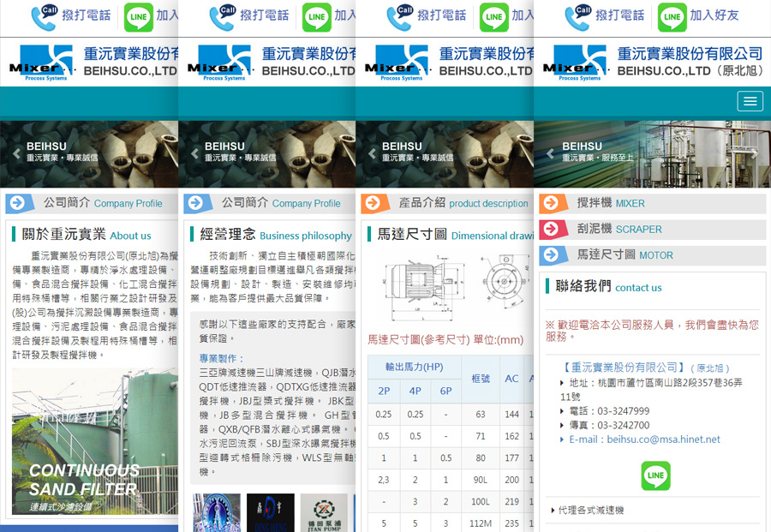Open the hamburger navigation menu

[750, 101]
